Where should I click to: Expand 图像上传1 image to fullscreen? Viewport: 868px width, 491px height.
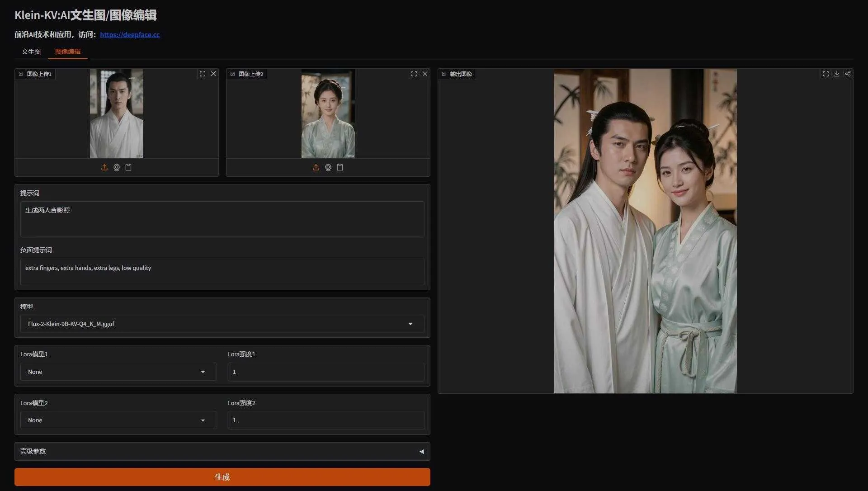pyautogui.click(x=203, y=74)
